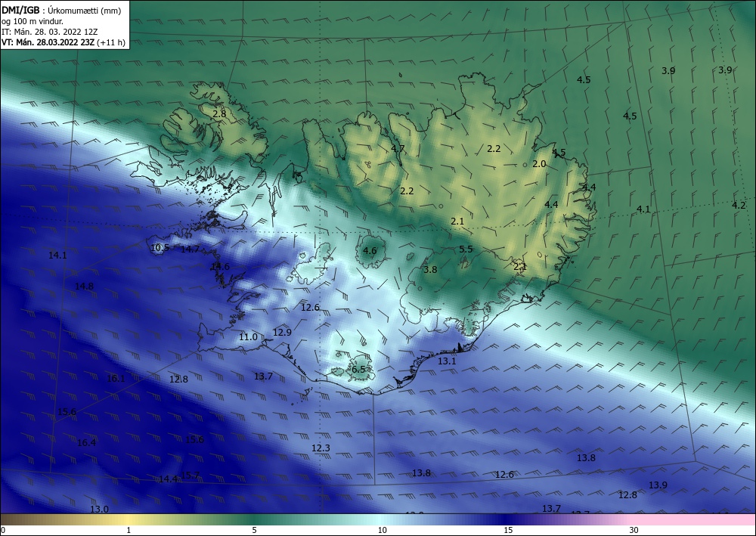Viewport: 756px width, 536px height.
Task: Click the 6.5 value on the southern glacier
Action: [358, 370]
